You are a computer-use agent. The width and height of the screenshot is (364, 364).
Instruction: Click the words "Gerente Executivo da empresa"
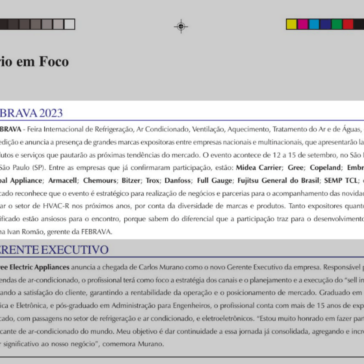(273, 267)
